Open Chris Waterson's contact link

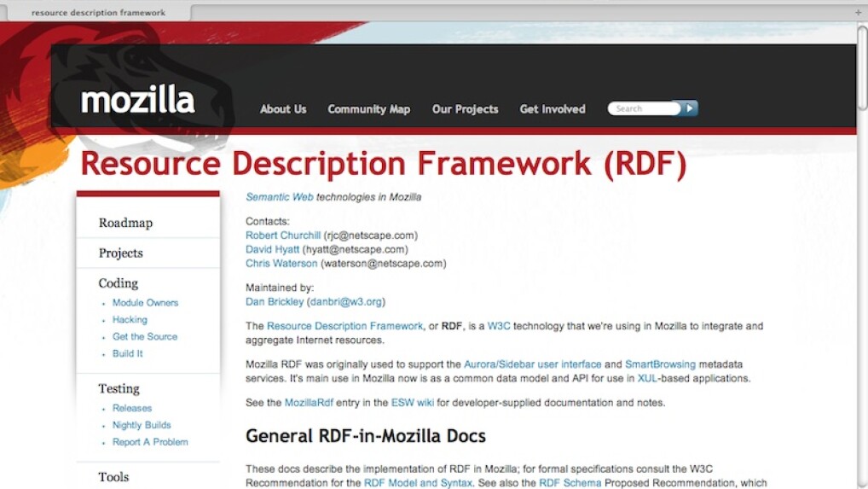click(281, 264)
